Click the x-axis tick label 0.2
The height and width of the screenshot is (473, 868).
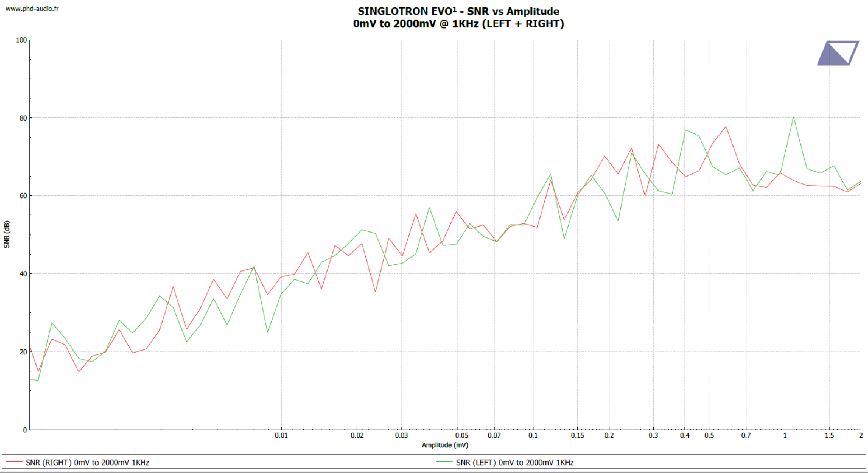point(609,436)
